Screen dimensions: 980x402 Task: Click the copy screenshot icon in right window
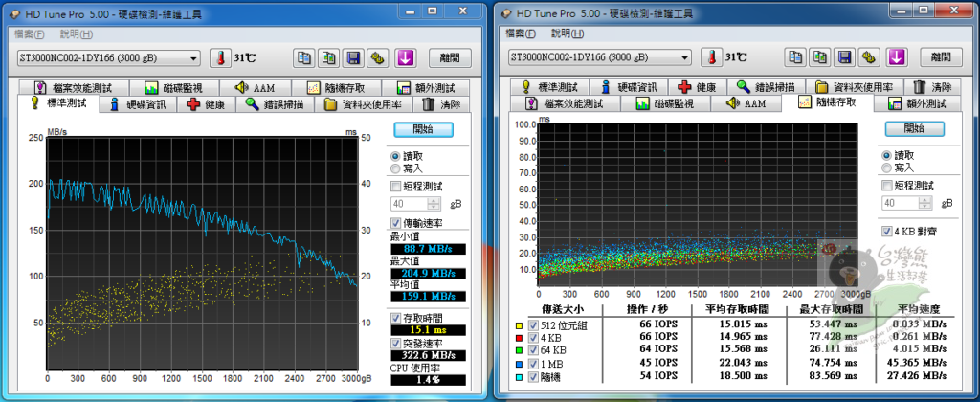820,56
